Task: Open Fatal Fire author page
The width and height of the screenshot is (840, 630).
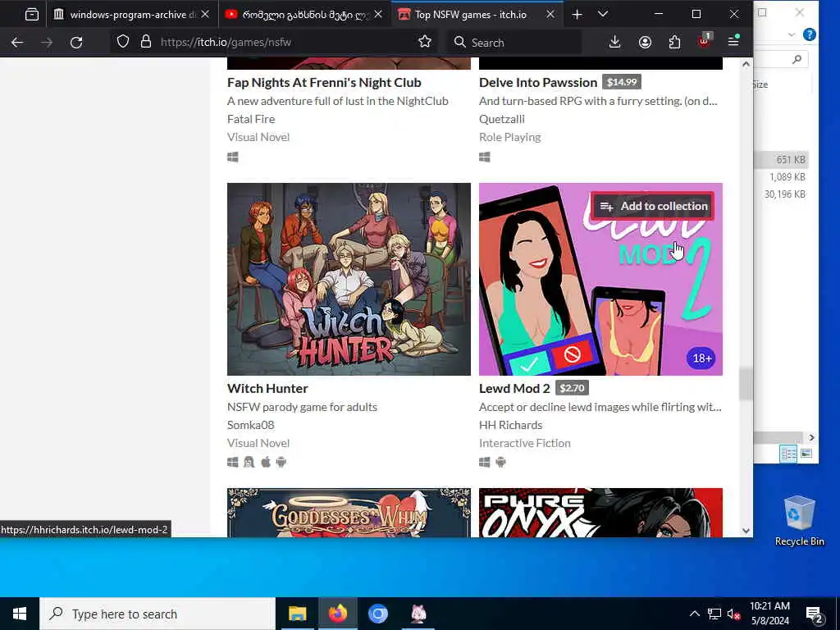Action: pos(251,119)
